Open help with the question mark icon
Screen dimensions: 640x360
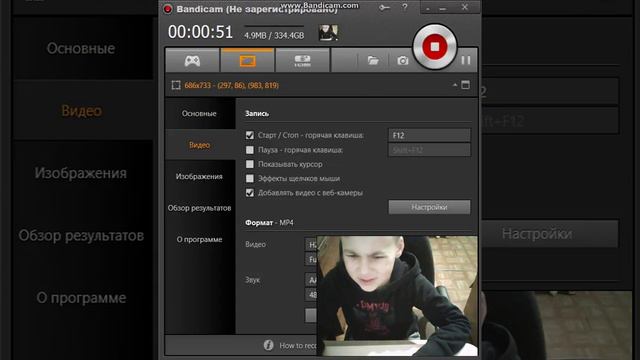404,7
